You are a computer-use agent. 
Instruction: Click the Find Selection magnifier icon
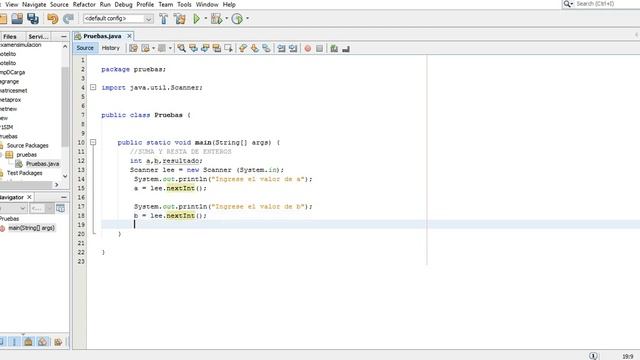181,48
